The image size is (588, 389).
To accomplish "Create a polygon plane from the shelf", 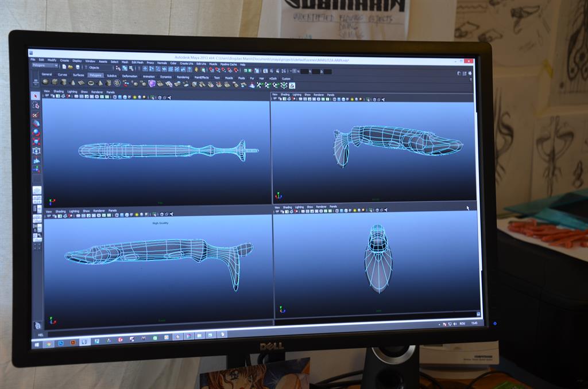I will [82, 83].
